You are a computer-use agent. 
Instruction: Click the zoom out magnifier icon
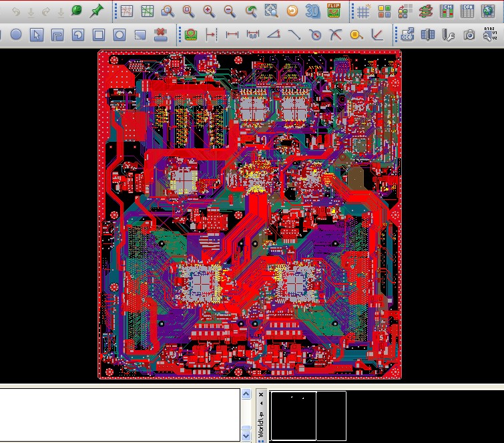230,11
